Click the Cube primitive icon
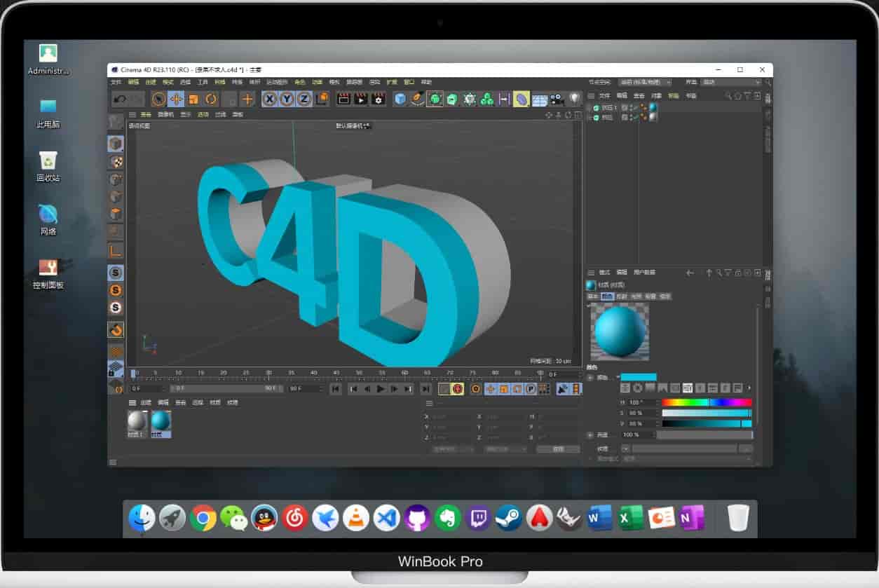The image size is (879, 588). (399, 98)
